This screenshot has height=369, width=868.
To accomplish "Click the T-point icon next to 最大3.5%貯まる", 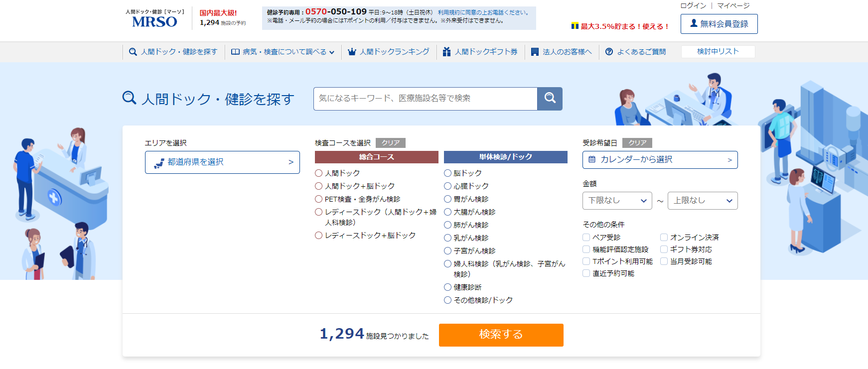I will 575,26.
